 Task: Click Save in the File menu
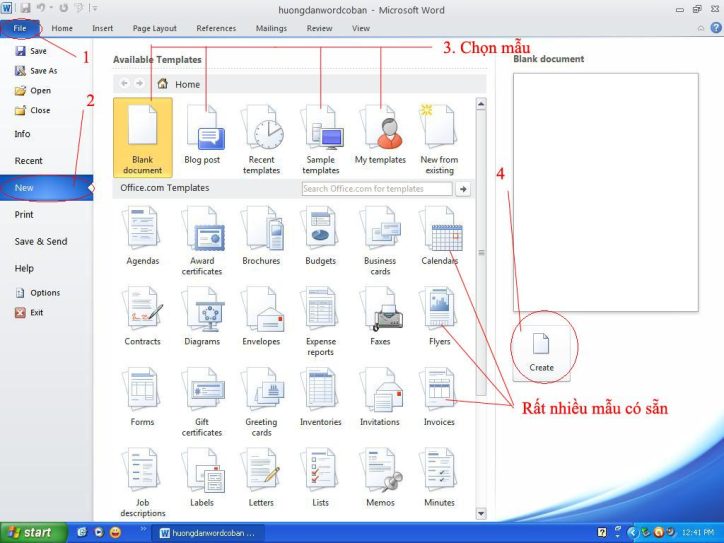[x=31, y=51]
